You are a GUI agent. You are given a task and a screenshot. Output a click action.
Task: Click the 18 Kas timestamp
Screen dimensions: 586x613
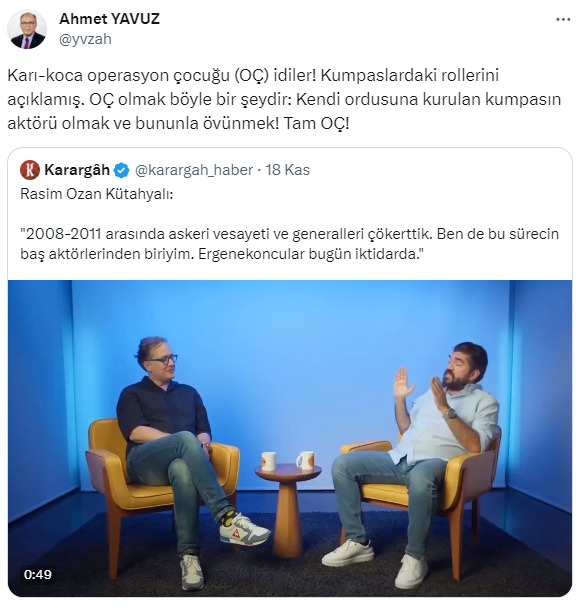click(x=287, y=170)
